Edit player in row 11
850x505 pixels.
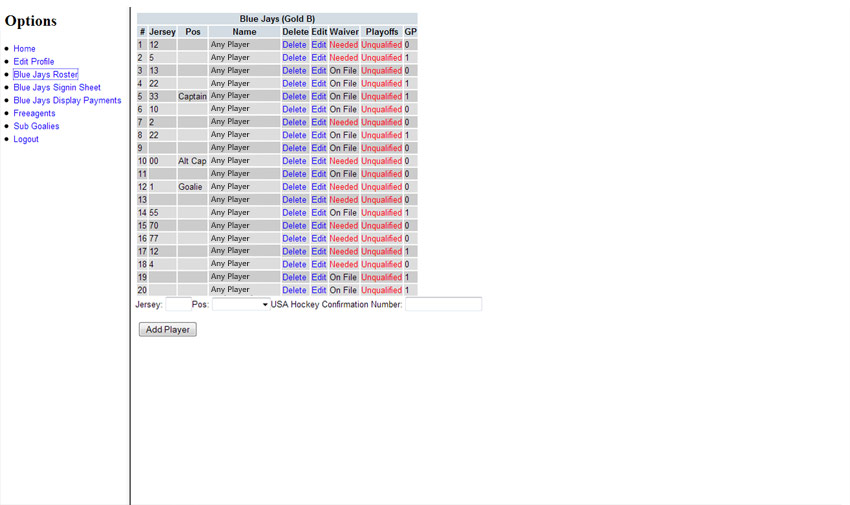click(x=319, y=174)
